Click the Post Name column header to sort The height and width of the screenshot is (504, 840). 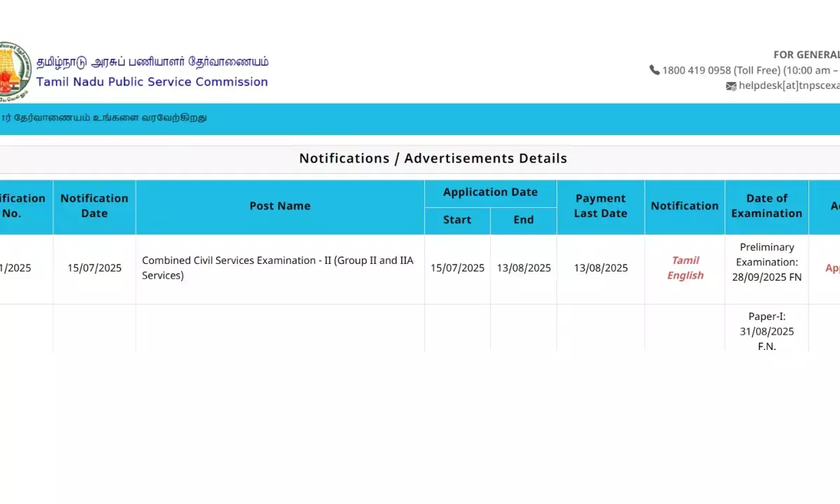click(280, 206)
